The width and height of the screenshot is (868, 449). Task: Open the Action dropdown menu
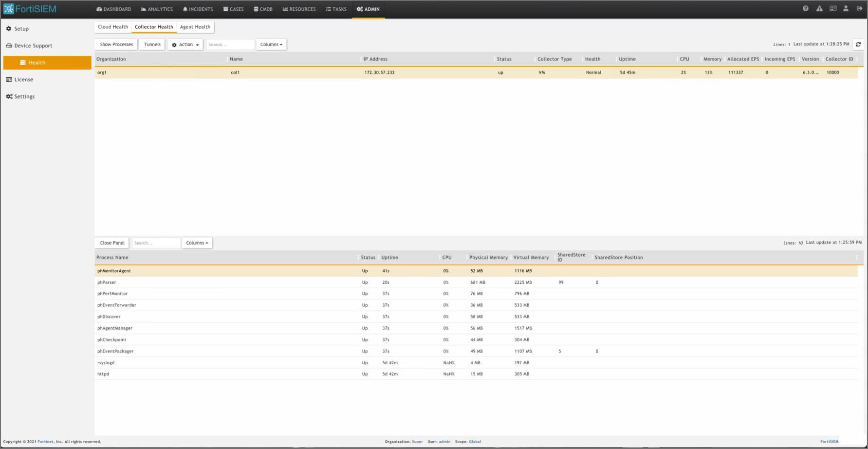(185, 44)
